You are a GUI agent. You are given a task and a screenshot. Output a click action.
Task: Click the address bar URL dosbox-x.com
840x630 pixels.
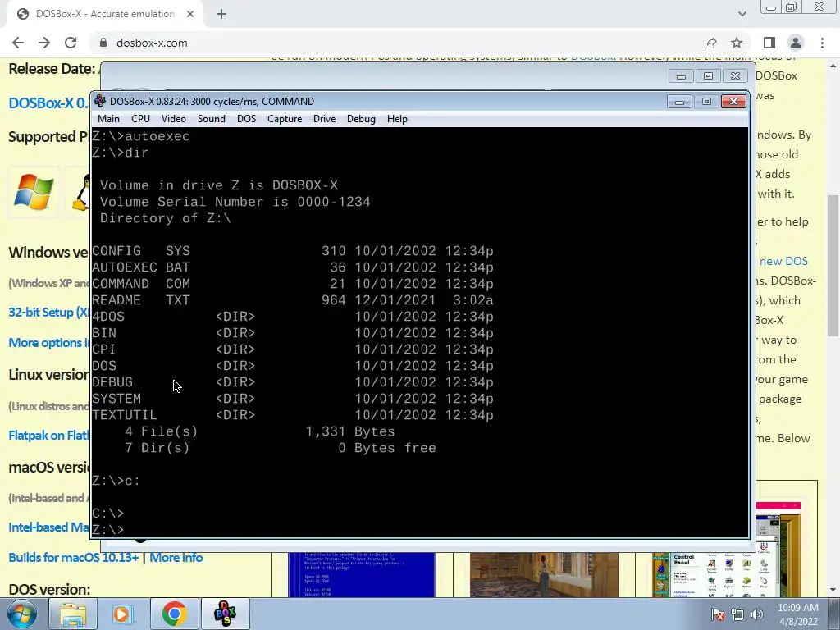[x=152, y=43]
